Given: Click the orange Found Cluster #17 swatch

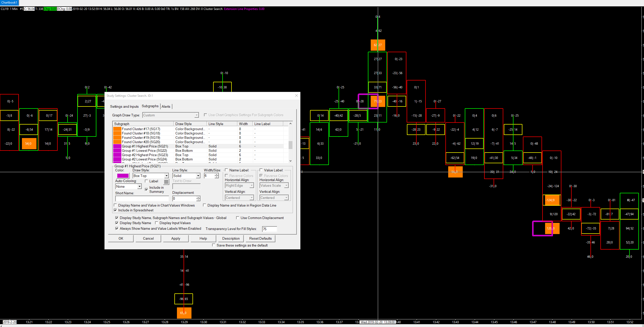Looking at the screenshot, I should (x=117, y=129).
